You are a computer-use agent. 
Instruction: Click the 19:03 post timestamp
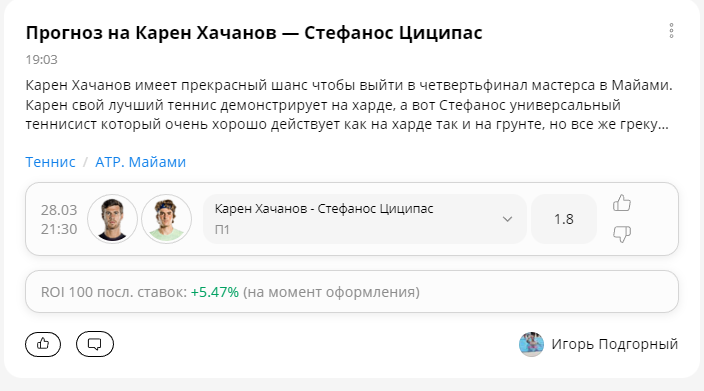(41, 60)
